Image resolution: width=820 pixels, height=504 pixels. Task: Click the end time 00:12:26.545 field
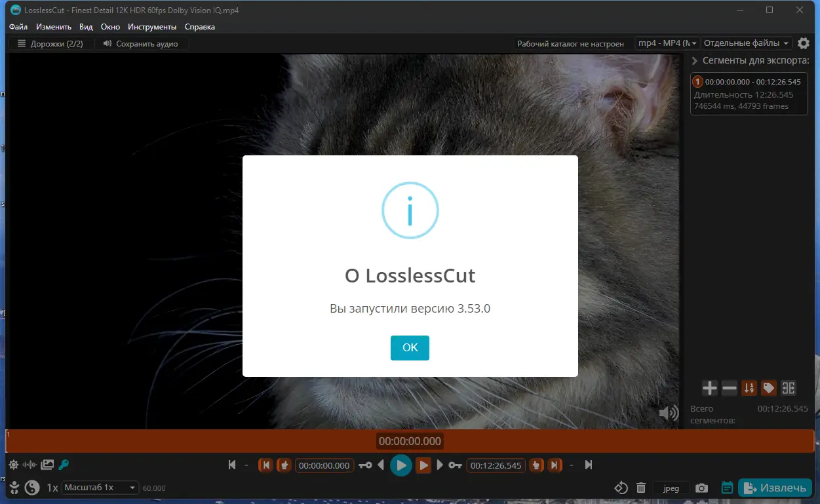click(x=496, y=465)
